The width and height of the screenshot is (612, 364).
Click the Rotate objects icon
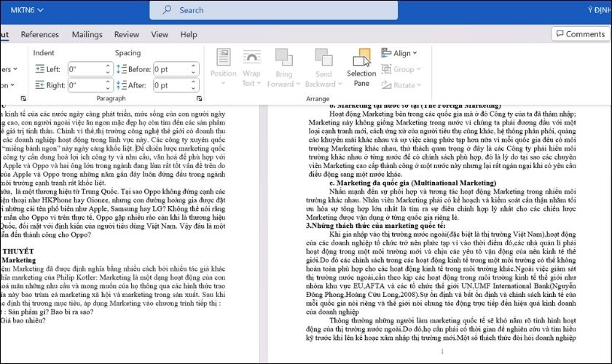point(386,84)
